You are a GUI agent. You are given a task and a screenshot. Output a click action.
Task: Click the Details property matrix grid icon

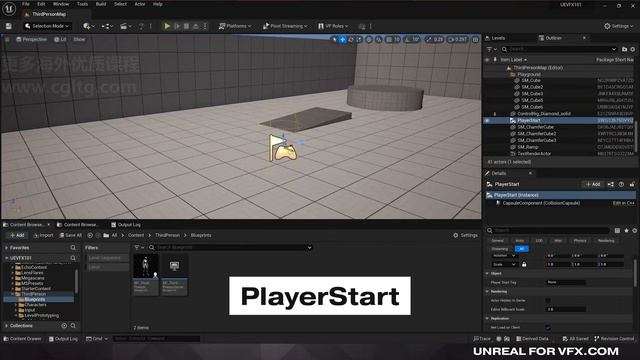pos(617,231)
